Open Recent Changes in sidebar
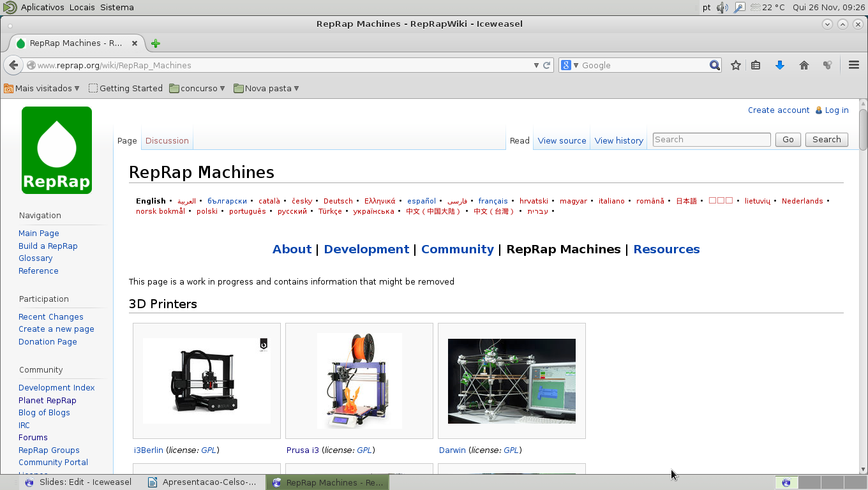This screenshot has width=868, height=490. [51, 317]
